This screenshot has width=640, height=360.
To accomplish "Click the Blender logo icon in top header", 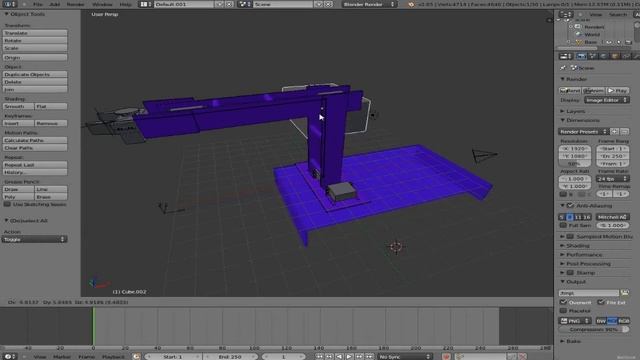I will pyautogui.click(x=411, y=4).
